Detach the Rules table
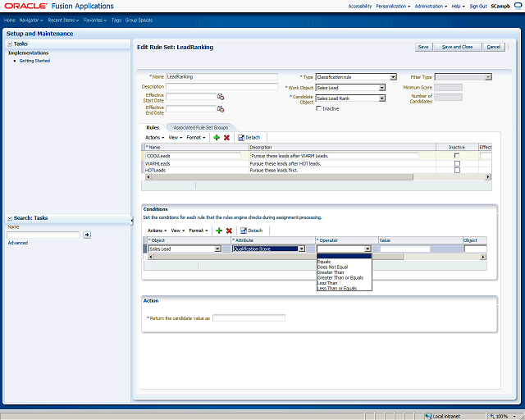This screenshot has width=525, height=420. point(249,137)
